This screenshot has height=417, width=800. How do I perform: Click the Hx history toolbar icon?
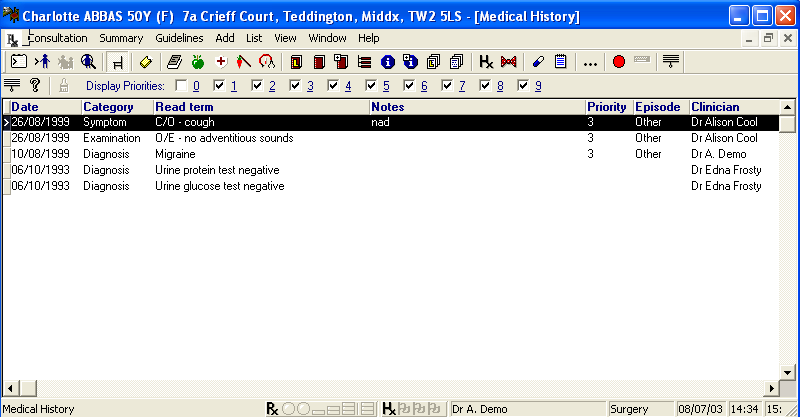coord(486,62)
